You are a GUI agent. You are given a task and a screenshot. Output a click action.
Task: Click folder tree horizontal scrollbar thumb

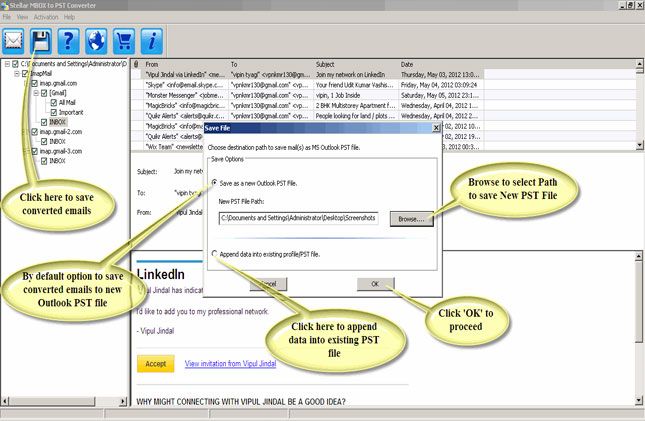tap(52, 401)
